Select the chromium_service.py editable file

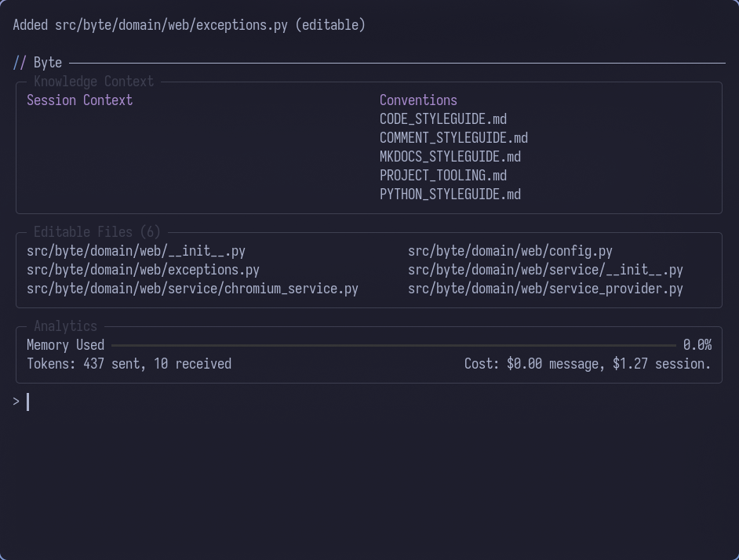pos(192,289)
